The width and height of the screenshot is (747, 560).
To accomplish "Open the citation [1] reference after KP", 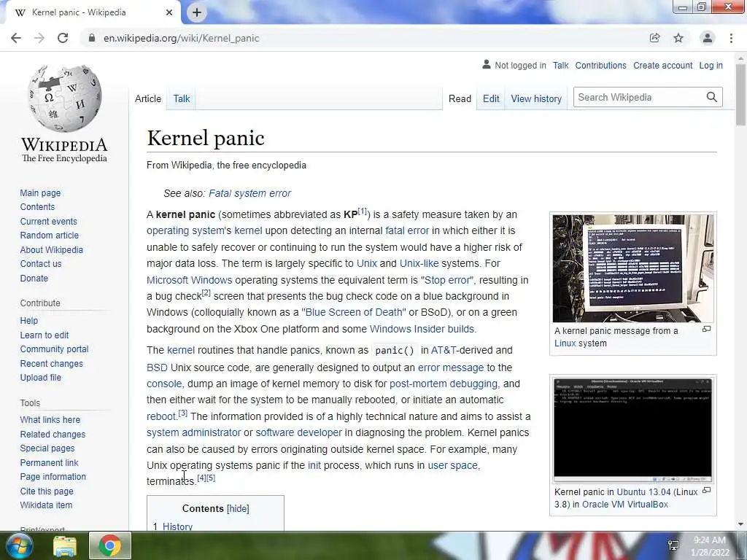I will coord(363,211).
